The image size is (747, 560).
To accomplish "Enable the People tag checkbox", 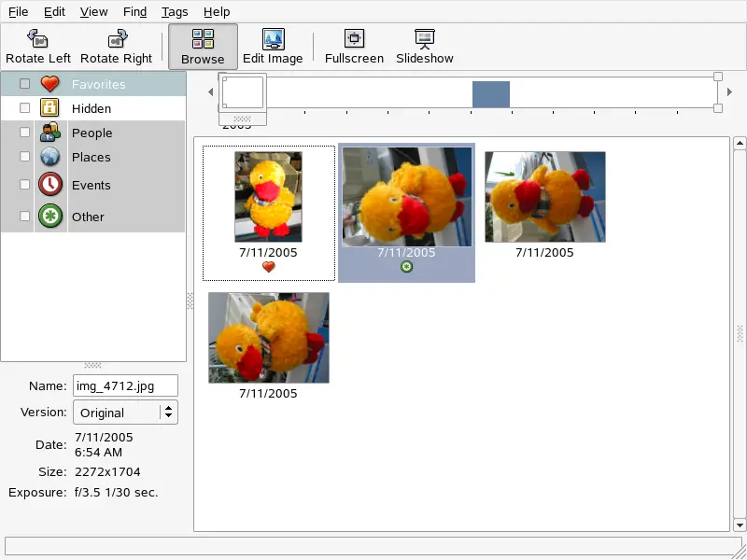I will 24,133.
